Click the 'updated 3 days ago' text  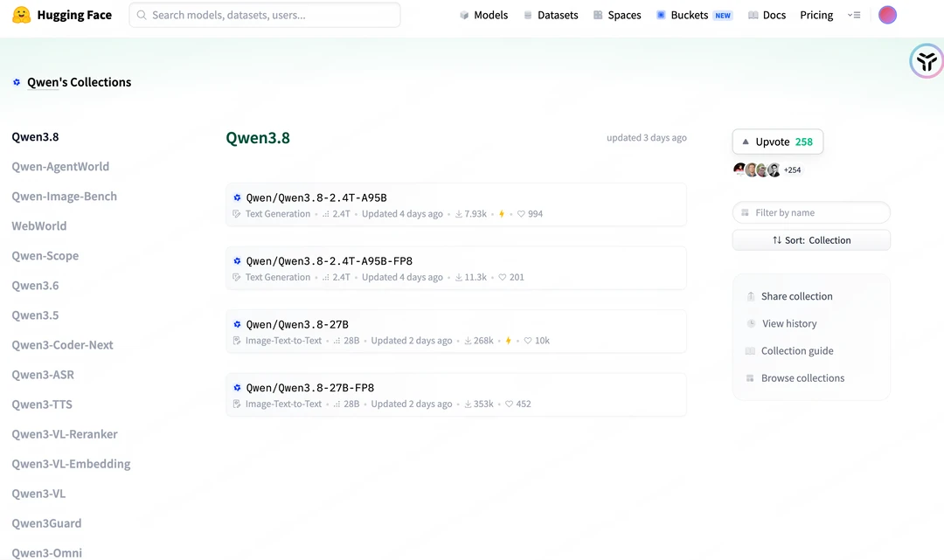pyautogui.click(x=647, y=138)
